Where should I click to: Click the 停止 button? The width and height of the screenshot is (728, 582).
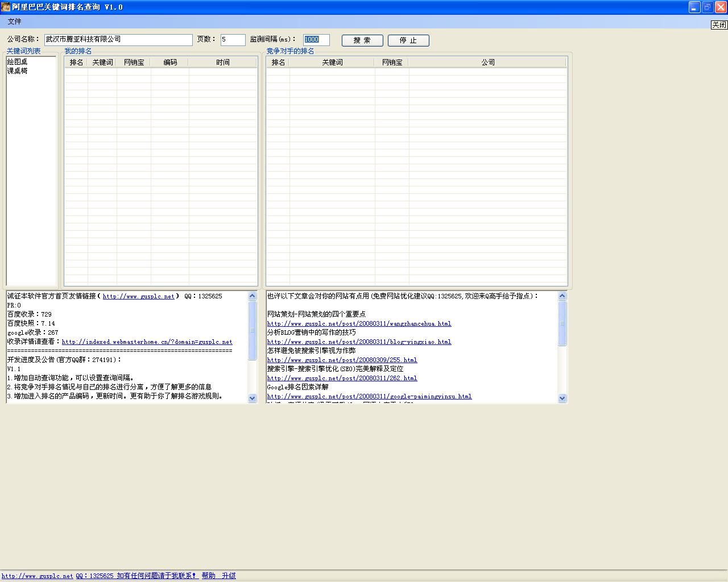coord(408,40)
